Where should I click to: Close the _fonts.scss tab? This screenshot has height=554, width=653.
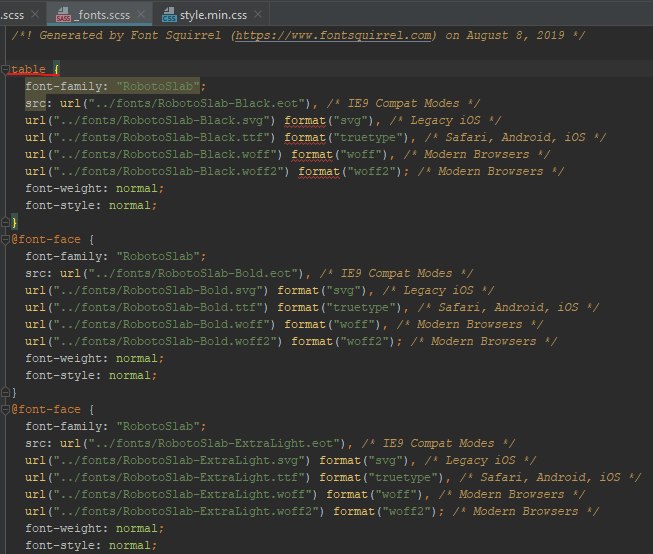click(x=141, y=15)
